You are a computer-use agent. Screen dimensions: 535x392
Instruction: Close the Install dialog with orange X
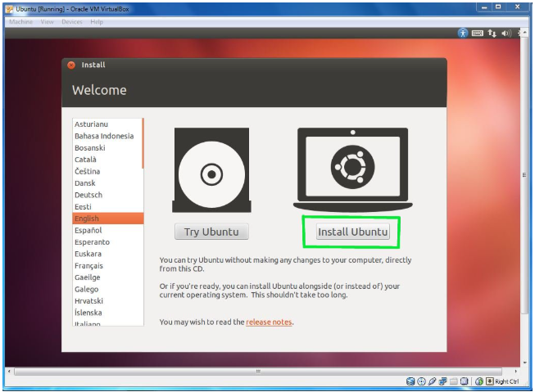tap(71, 65)
